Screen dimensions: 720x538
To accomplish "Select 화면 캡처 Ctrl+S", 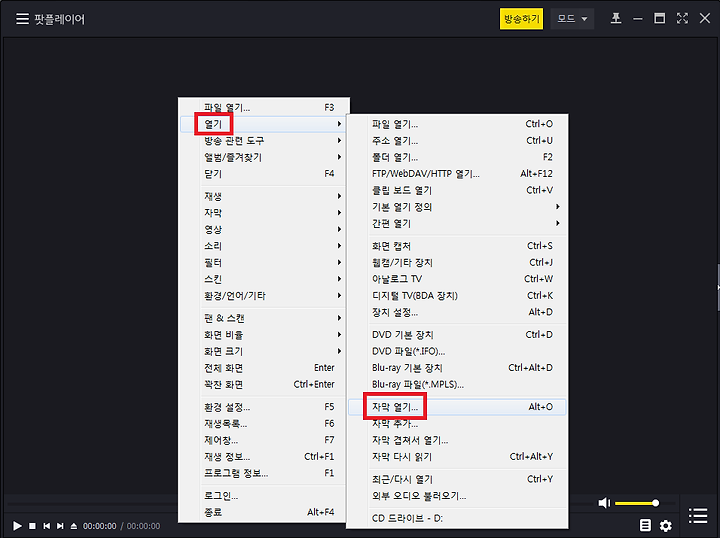I will (457, 246).
